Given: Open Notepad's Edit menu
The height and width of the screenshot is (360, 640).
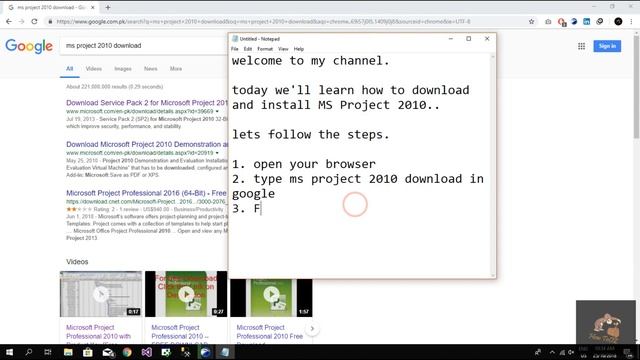Looking at the screenshot, I should 248,49.
